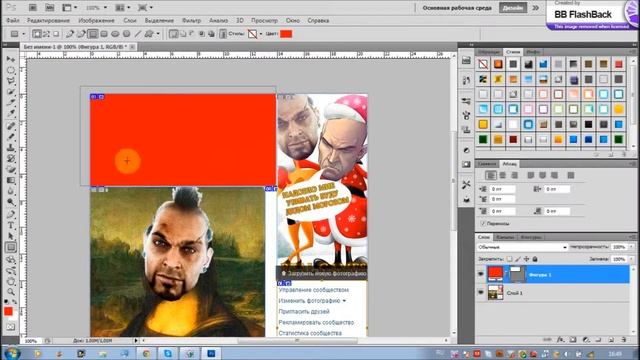This screenshot has height=360, width=640.
Task: Toggle lock all padlock icon
Action: (535, 259)
